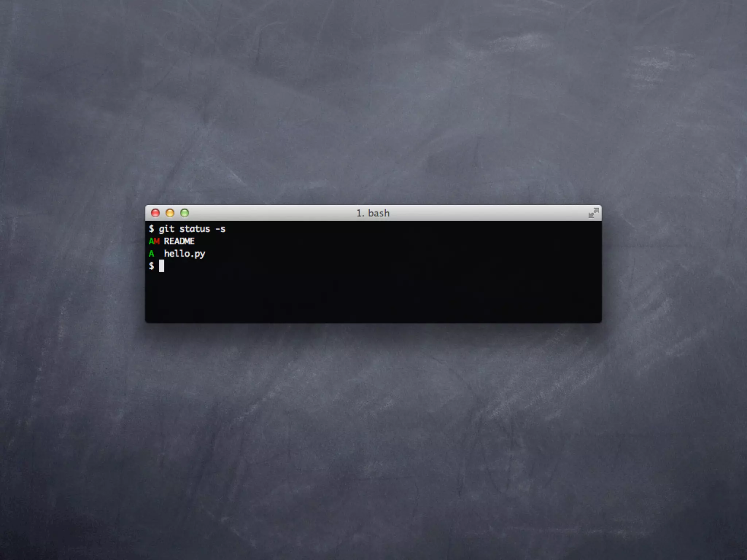This screenshot has width=747, height=560.
Task: Click green 'A' status before README
Action: click(151, 241)
